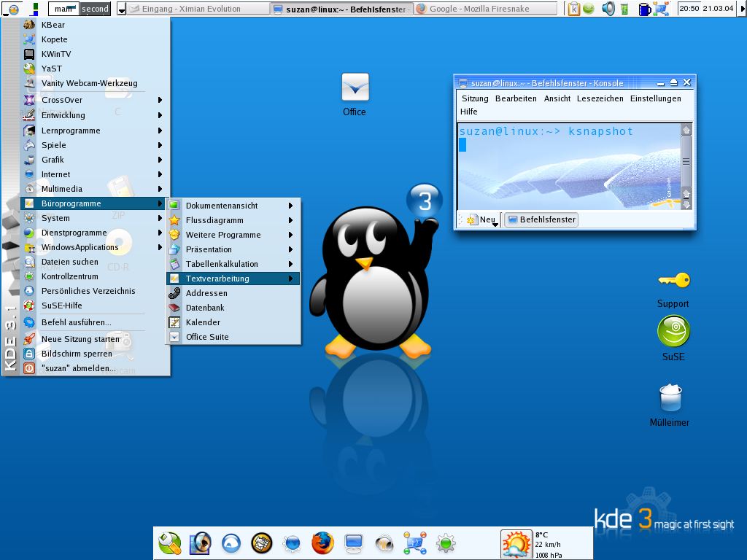Open Kalender from Büroprogramme submenu
The image size is (747, 560).
[x=233, y=322]
